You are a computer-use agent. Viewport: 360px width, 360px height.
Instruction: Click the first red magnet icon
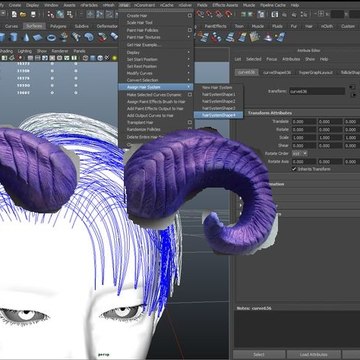(x=200, y=14)
